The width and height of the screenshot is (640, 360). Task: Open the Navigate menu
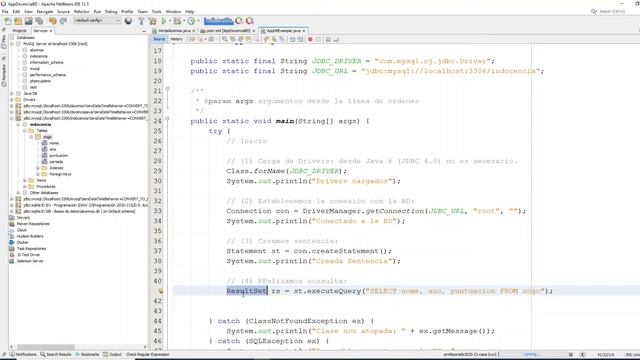45,12
